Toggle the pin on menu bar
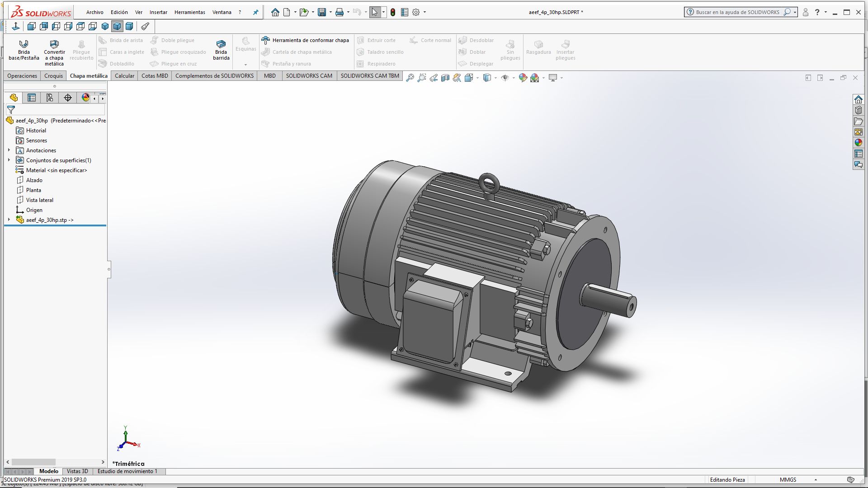868x488 pixels. 255,12
